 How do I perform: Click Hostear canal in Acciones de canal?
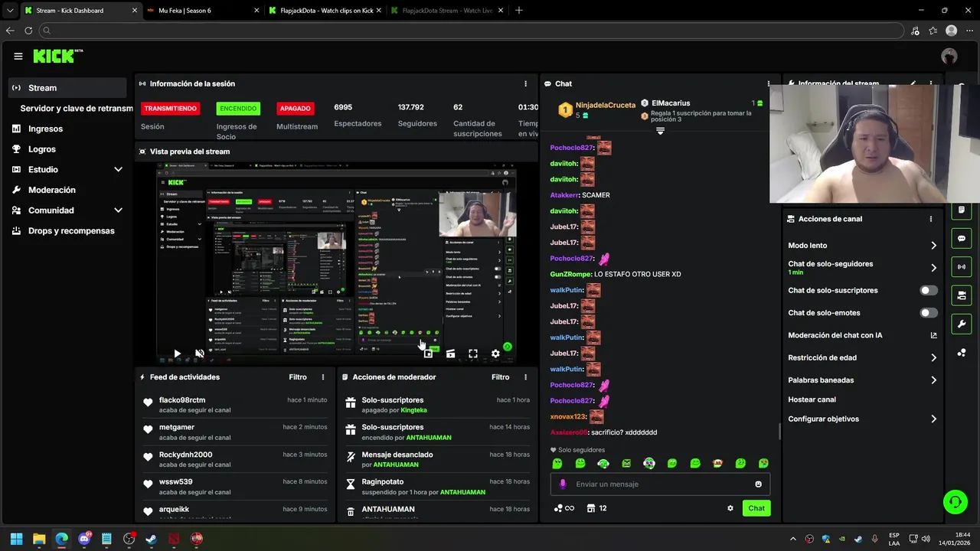[812, 399]
